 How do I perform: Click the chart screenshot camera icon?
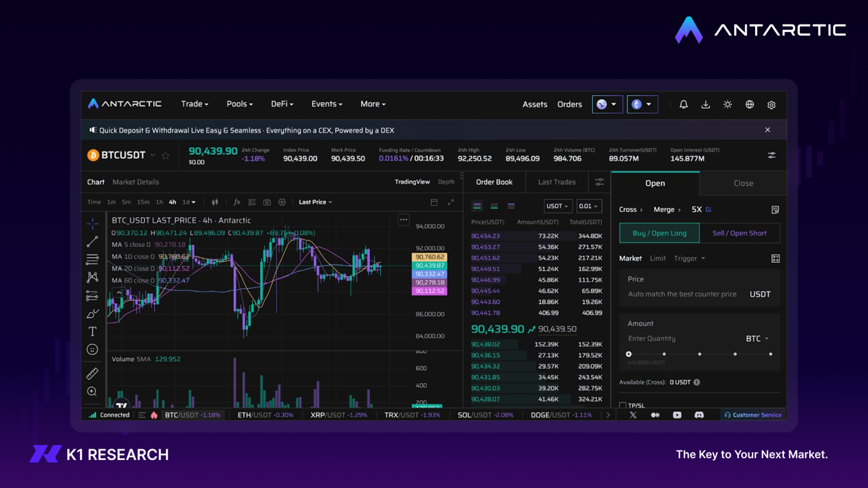pyautogui.click(x=267, y=202)
